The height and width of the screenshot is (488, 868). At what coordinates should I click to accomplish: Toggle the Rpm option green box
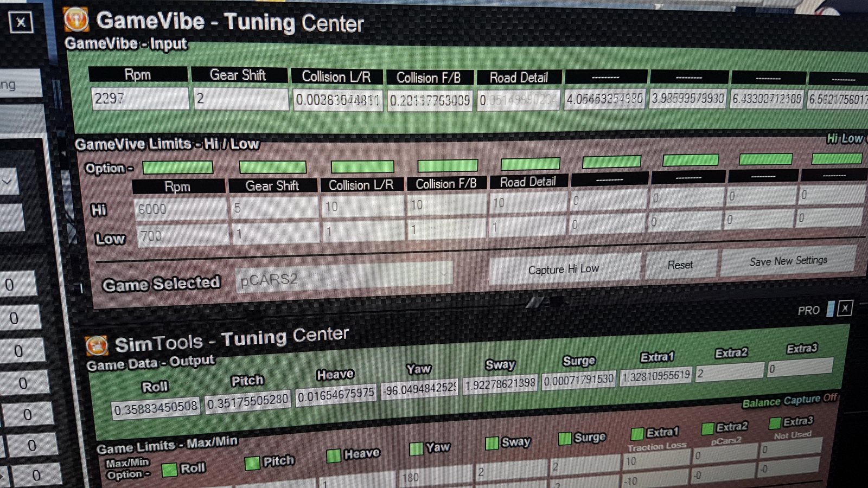177,167
